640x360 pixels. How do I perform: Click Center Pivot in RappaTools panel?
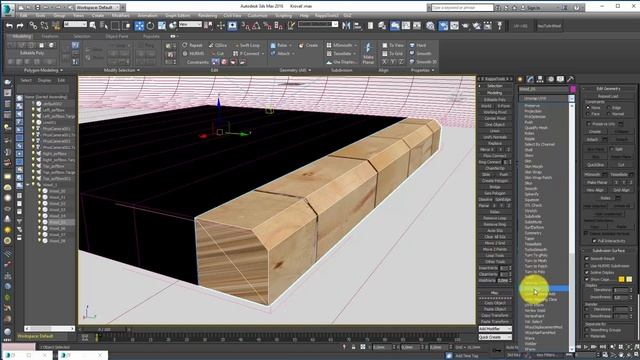click(x=495, y=118)
